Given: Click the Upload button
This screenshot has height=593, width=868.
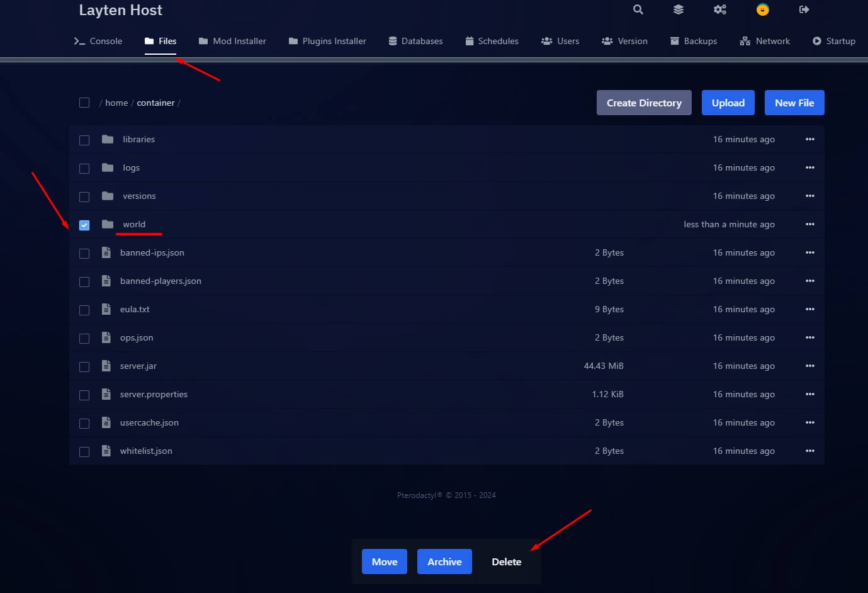Looking at the screenshot, I should [728, 103].
